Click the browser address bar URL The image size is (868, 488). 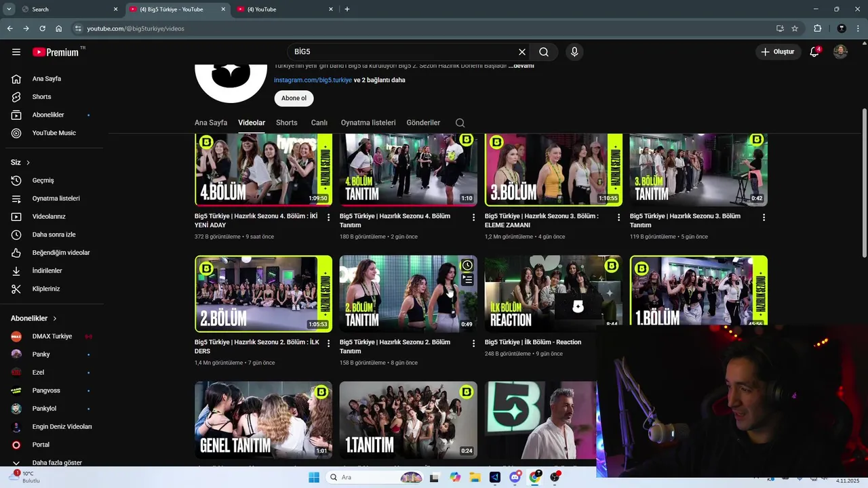[136, 28]
